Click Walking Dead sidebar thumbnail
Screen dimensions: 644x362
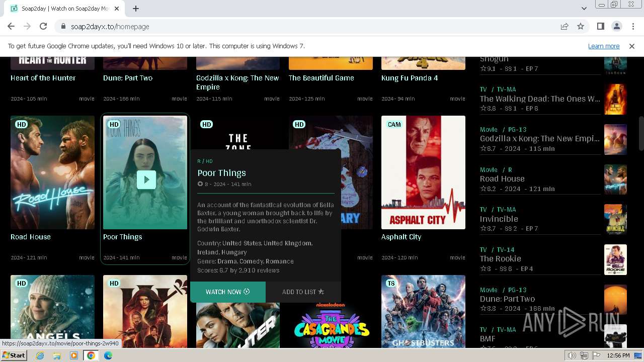(x=615, y=100)
